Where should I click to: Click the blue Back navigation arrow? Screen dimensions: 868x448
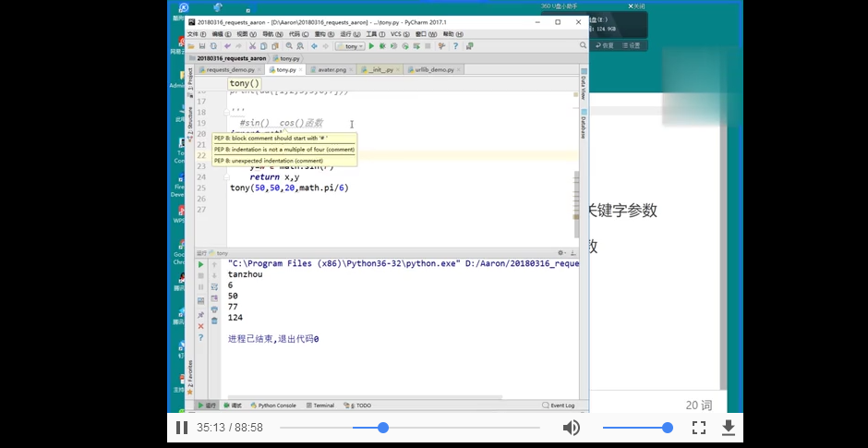click(315, 46)
